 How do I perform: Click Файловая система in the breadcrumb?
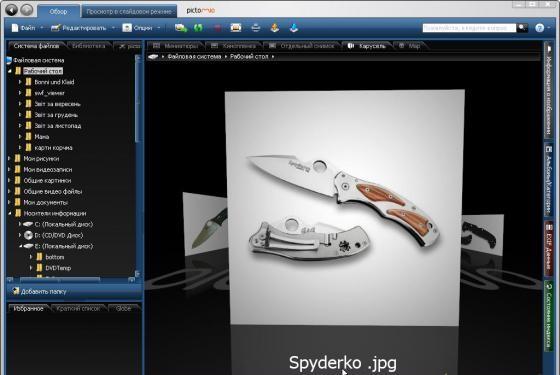[x=194, y=56]
